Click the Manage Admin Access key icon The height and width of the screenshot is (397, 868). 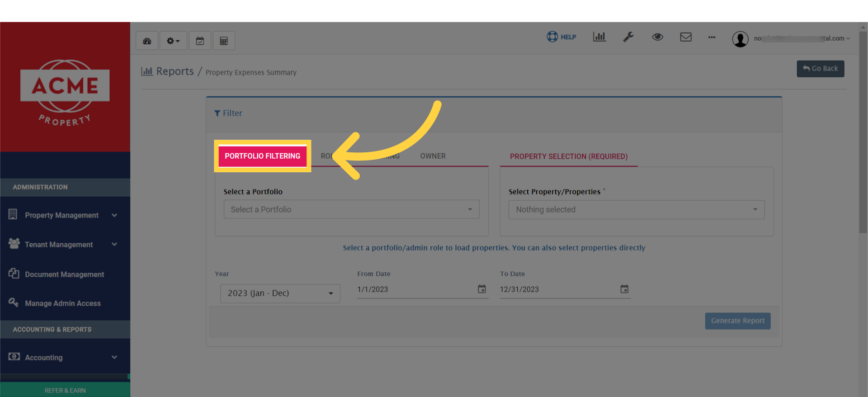(14, 302)
